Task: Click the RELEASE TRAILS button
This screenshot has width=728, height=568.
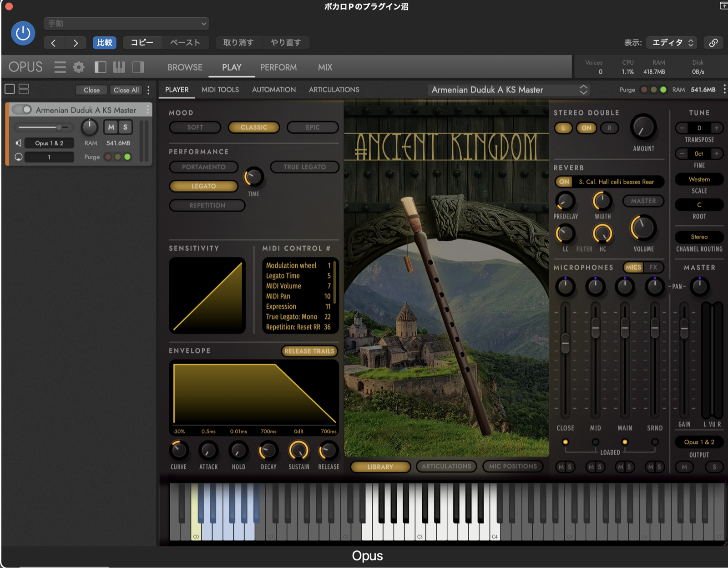Action: 309,351
